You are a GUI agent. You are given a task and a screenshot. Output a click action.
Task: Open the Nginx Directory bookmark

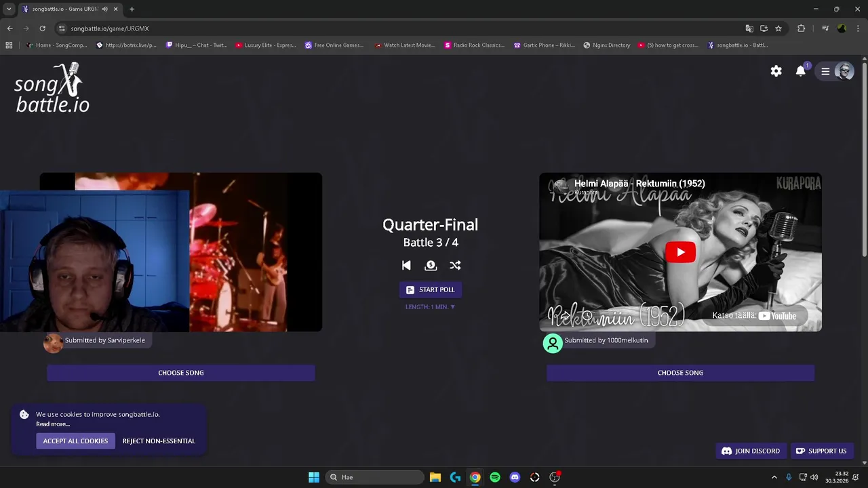coord(608,45)
